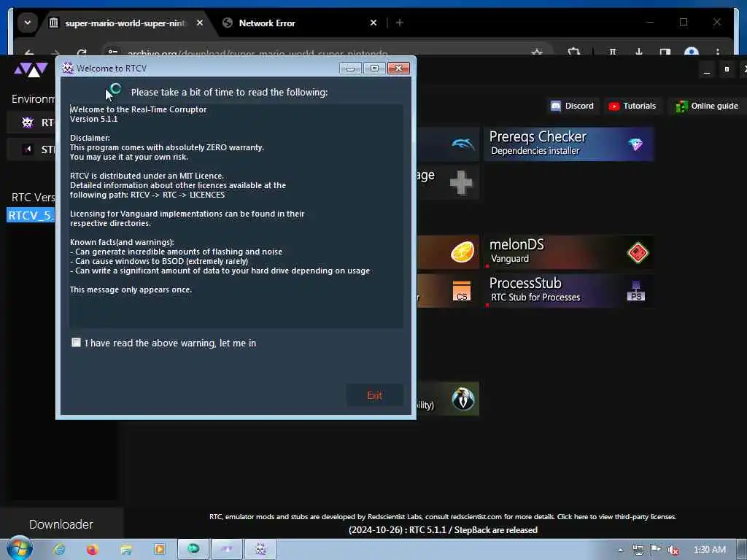Click the ProcessStub PS icon
Screen dimensions: 747x560
635,290
